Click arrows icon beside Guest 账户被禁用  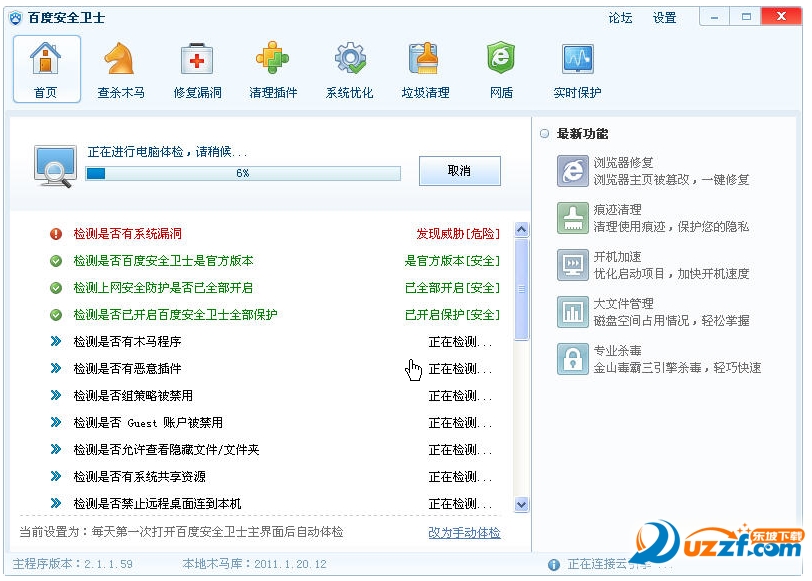tap(56, 422)
